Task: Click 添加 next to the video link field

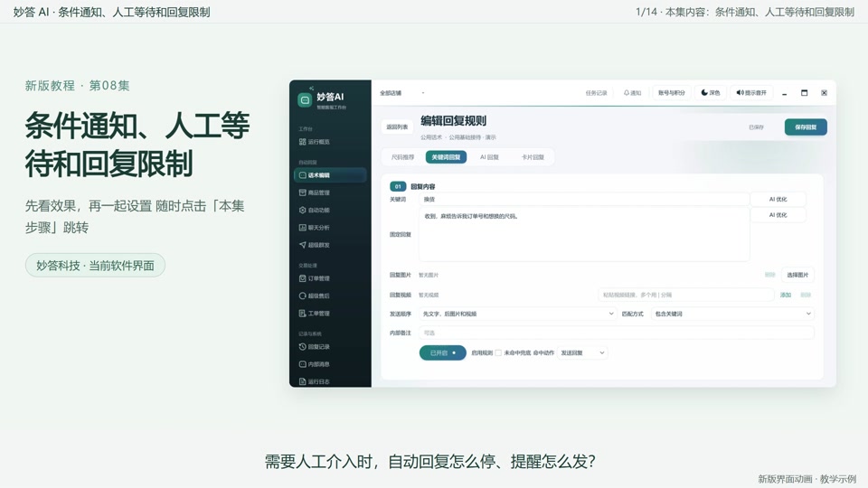Action: tap(786, 295)
